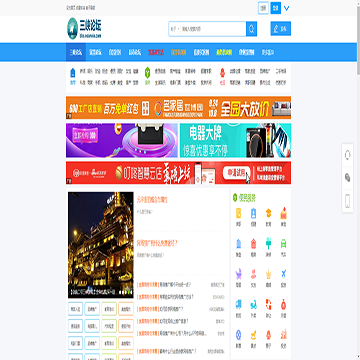This screenshot has width=360, height=360.
Task: Click the green hexagon category icon
Action: click(147, 73)
